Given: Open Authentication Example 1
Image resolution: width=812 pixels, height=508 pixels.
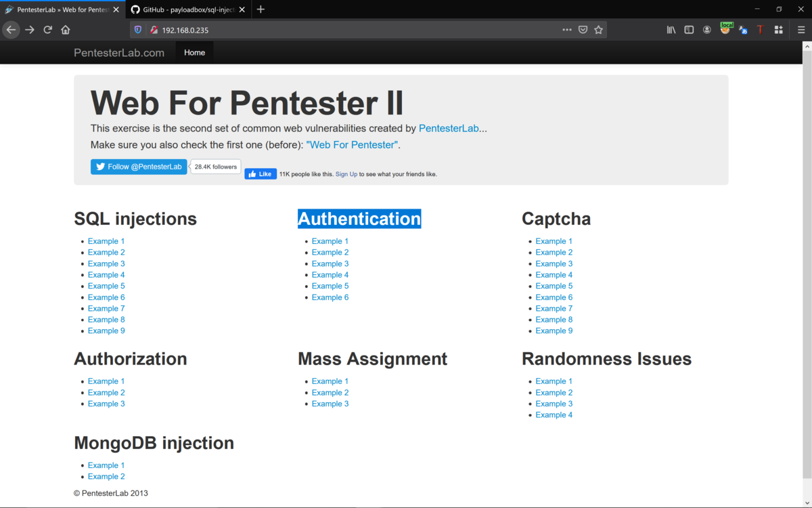Looking at the screenshot, I should tap(330, 241).
